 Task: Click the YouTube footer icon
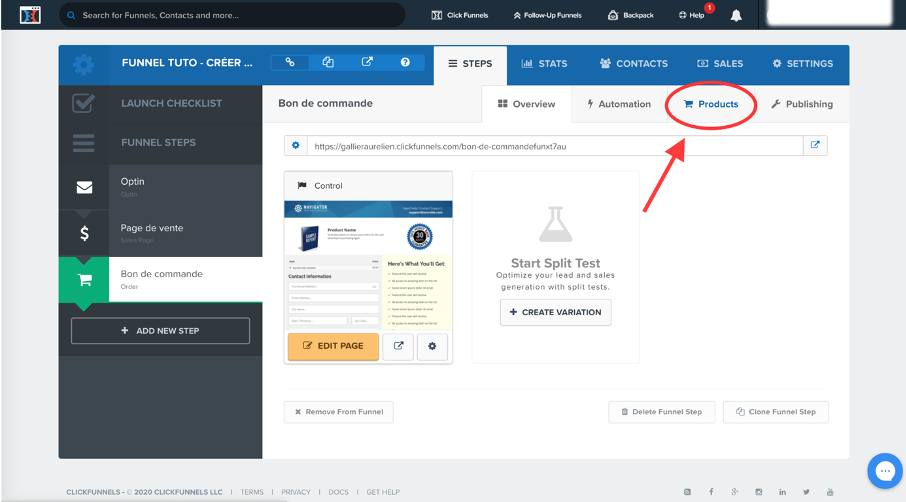[830, 492]
